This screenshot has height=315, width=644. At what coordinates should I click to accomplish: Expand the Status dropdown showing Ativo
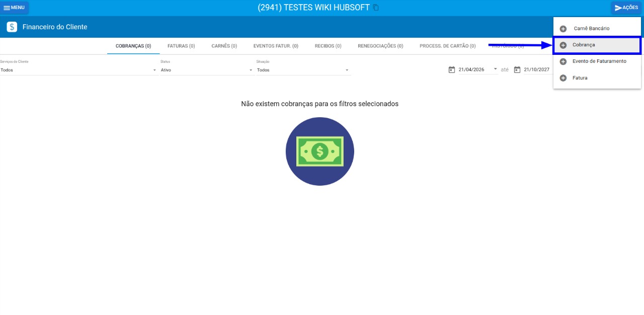[x=207, y=70]
